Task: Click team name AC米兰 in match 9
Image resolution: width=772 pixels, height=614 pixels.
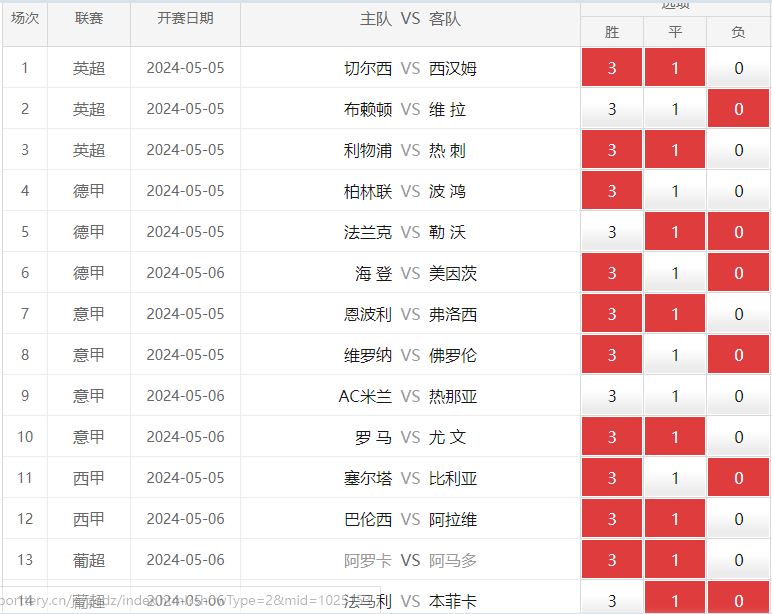Action: [365, 396]
